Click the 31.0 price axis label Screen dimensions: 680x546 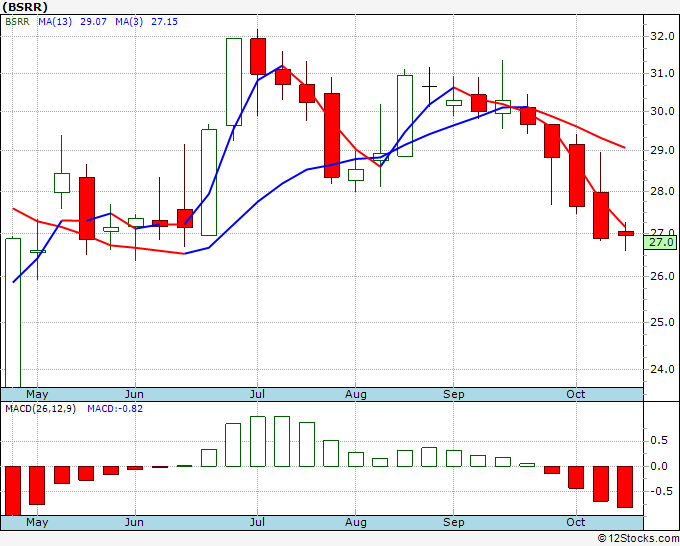(662, 73)
